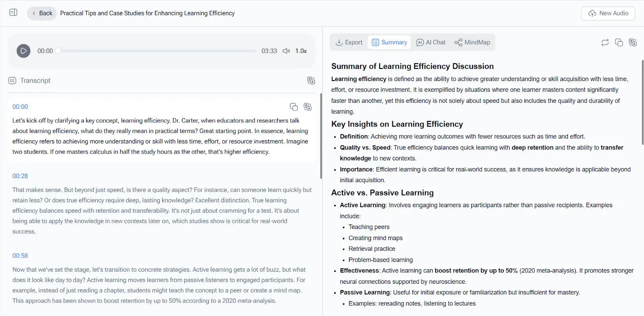644x316 pixels.
Task: Click the 'Problem-based learning' bullet
Action: tap(380, 260)
